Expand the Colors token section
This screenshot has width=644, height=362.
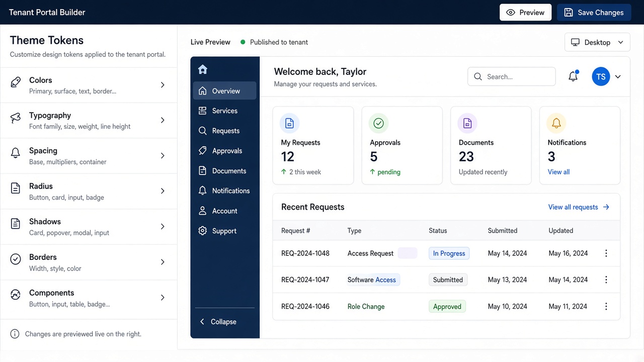tap(163, 85)
